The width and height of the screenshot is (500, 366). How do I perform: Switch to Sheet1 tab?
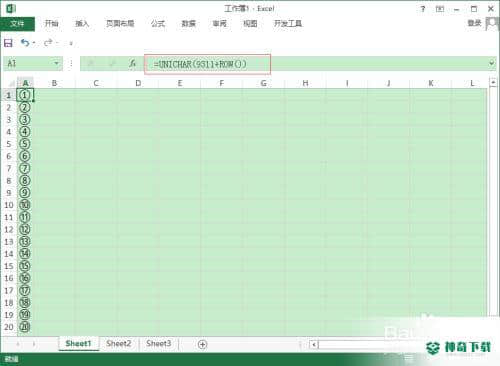78,344
